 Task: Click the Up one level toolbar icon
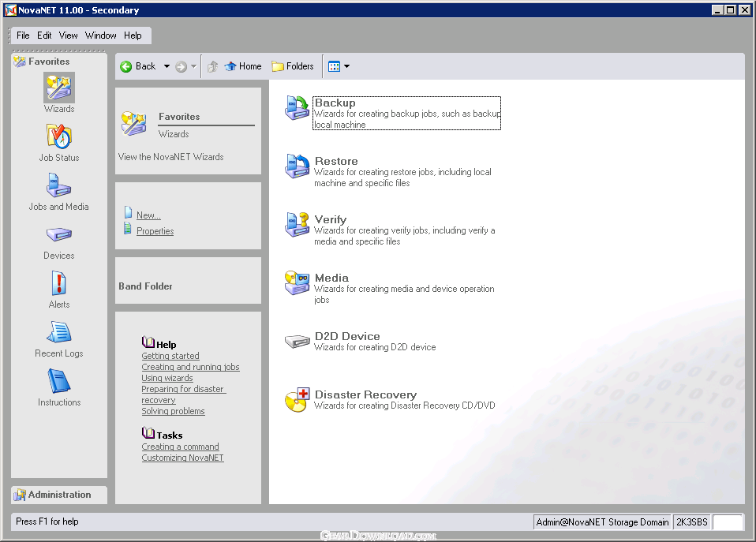pos(212,66)
